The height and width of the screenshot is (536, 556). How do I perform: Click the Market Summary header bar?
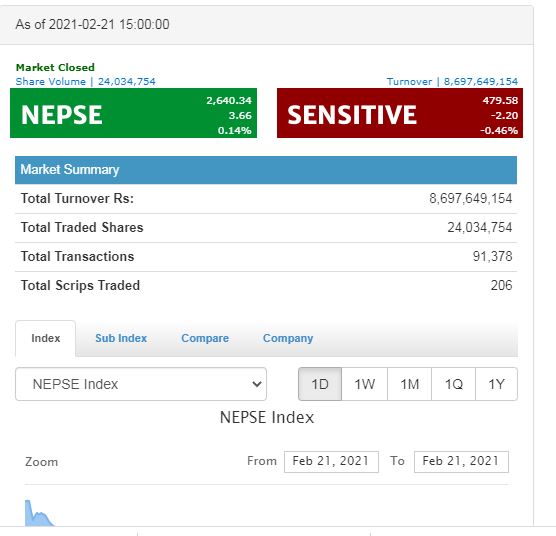point(266,170)
